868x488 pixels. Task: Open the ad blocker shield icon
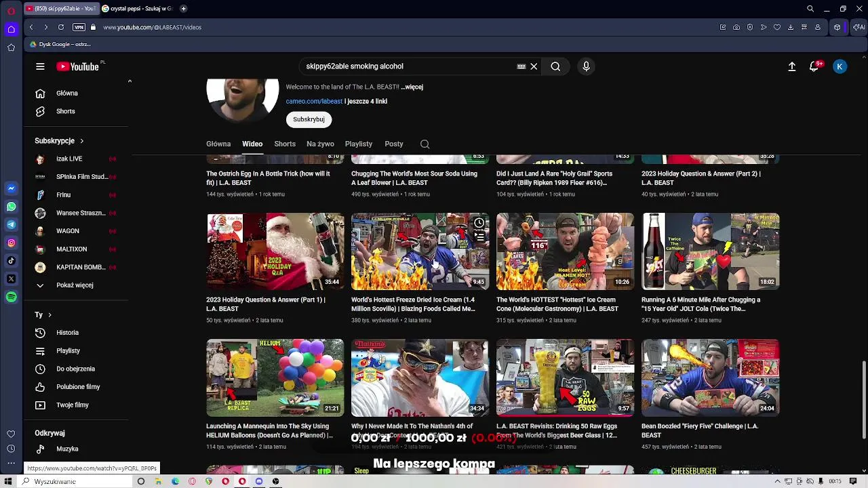[x=750, y=27]
